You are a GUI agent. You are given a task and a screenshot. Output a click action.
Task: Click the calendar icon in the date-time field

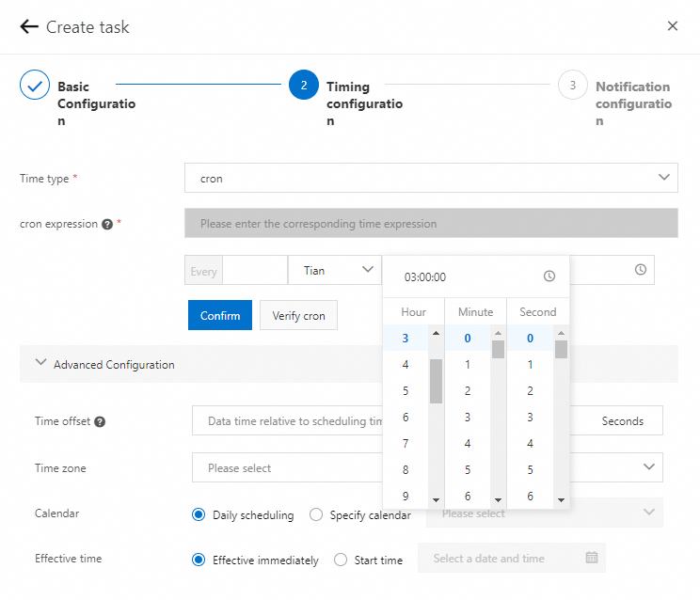(592, 557)
